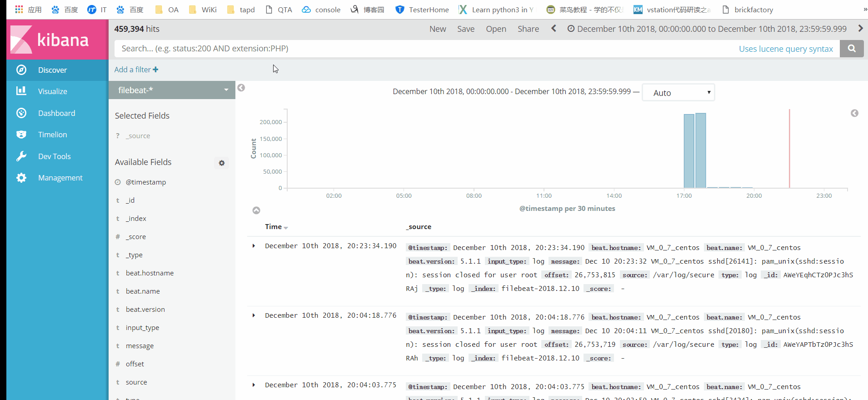Go to the Visualize section label
This screenshot has width=868, height=400.
(53, 91)
